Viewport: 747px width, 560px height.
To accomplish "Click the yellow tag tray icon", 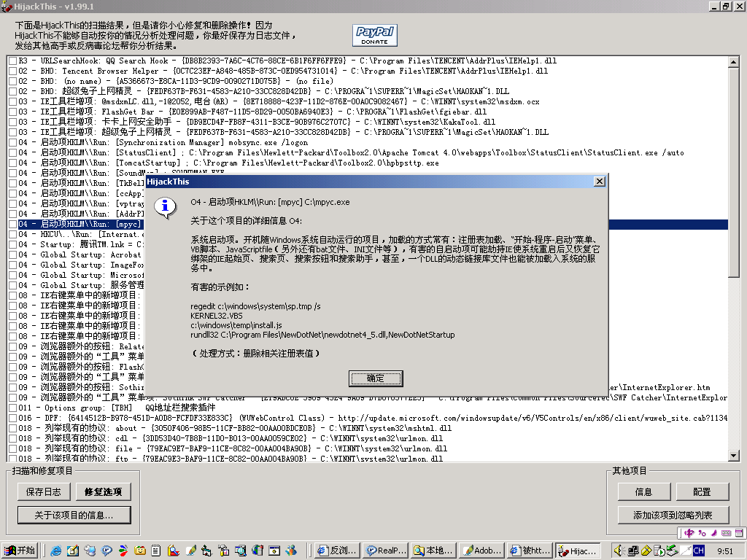I will pyautogui.click(x=646, y=551).
